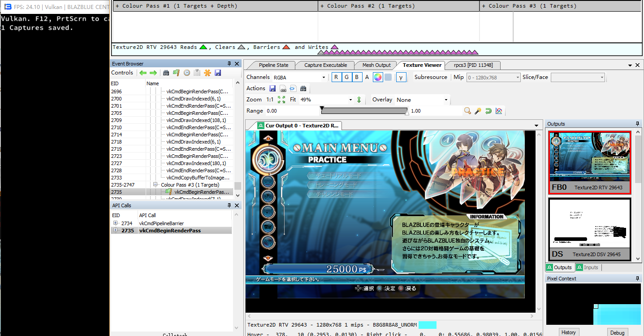Image resolution: width=644 pixels, height=336 pixels.
Task: Select the DS Texture2D DSV 29645 thumbnail
Action: click(x=589, y=229)
